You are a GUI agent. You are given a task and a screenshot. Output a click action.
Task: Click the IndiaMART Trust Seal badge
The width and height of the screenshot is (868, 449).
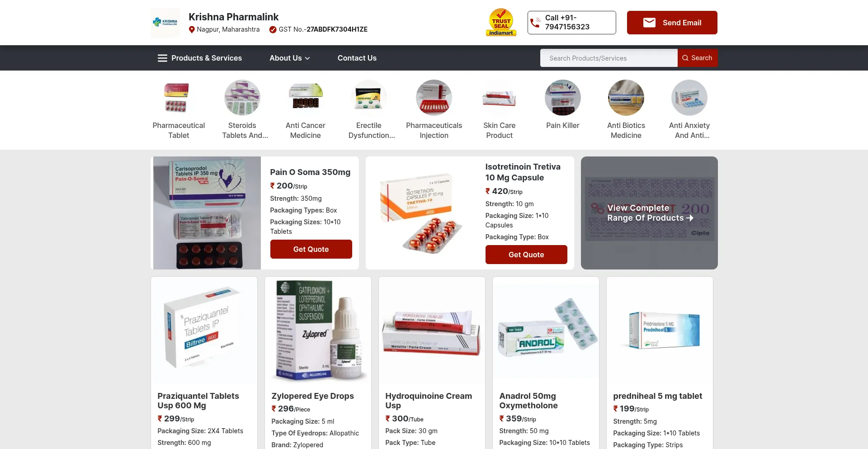[x=501, y=22]
